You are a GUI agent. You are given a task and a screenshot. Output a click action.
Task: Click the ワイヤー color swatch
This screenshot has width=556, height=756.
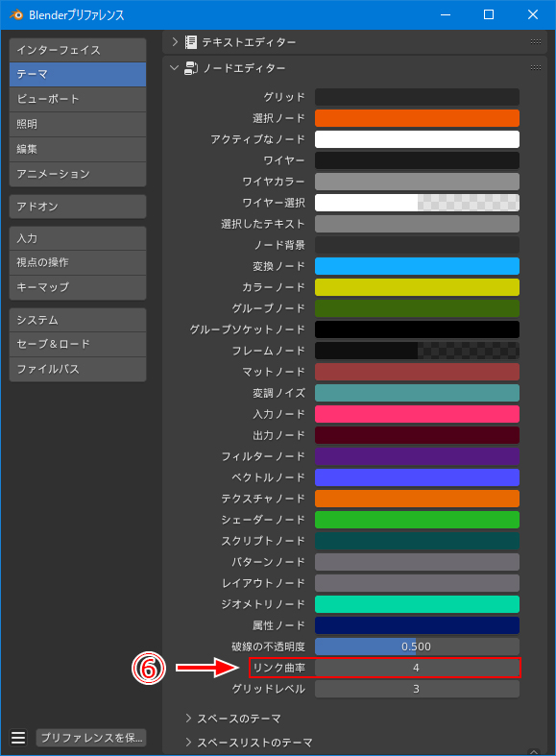coord(418,160)
